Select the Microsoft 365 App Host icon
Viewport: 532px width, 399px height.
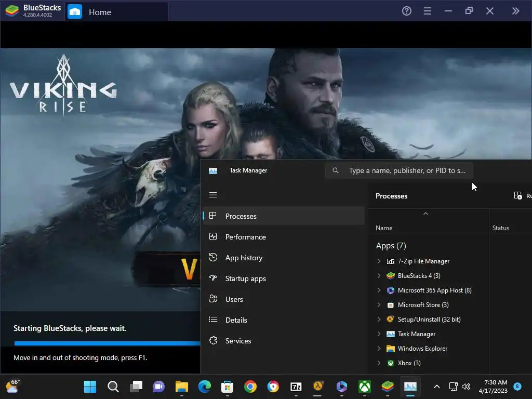pyautogui.click(x=391, y=290)
